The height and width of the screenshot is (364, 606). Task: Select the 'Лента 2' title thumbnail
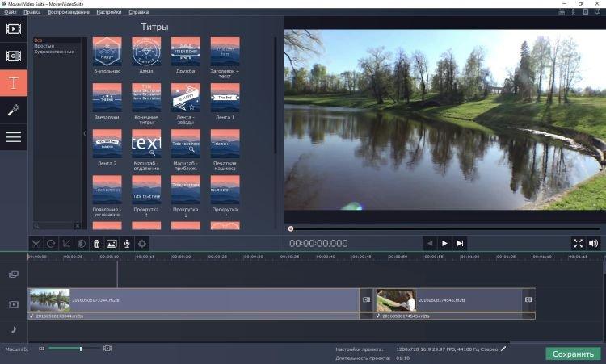click(107, 144)
